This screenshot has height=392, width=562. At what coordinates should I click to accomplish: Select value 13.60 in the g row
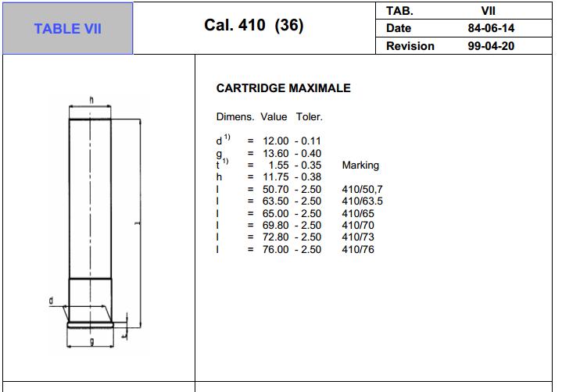click(x=275, y=153)
